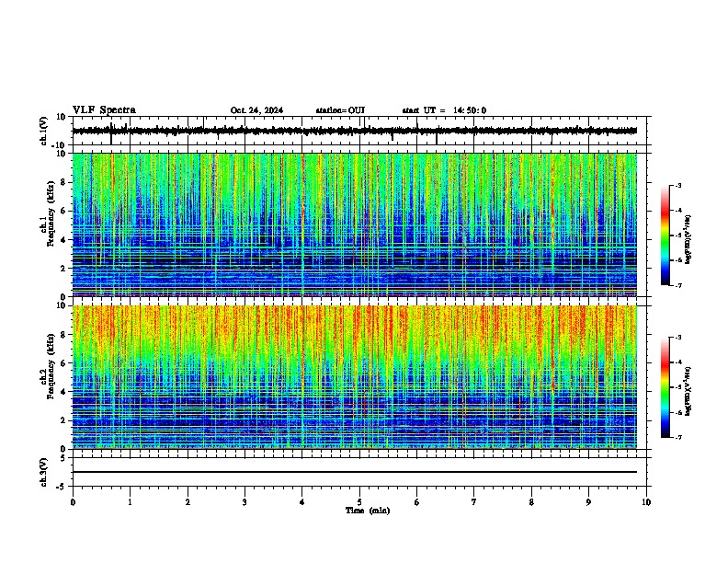728x563 pixels.
Task: Click time axis tick label "3"
Action: tap(245, 502)
